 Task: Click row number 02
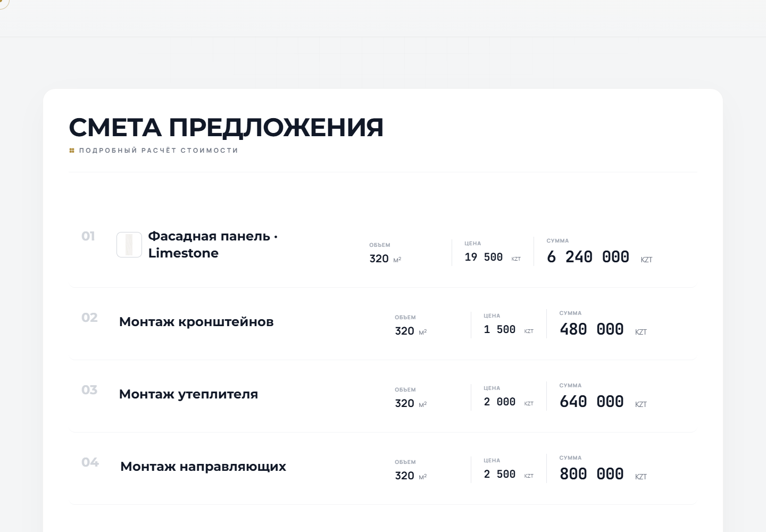tap(89, 318)
